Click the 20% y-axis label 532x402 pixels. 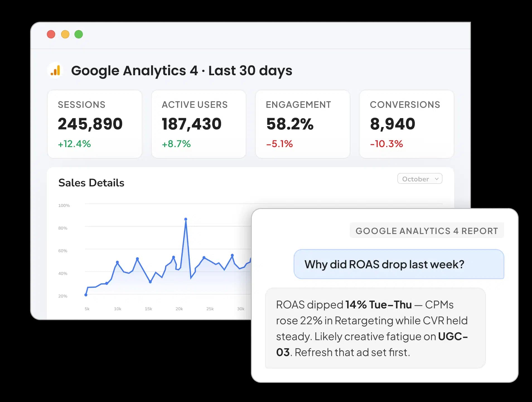63,296
